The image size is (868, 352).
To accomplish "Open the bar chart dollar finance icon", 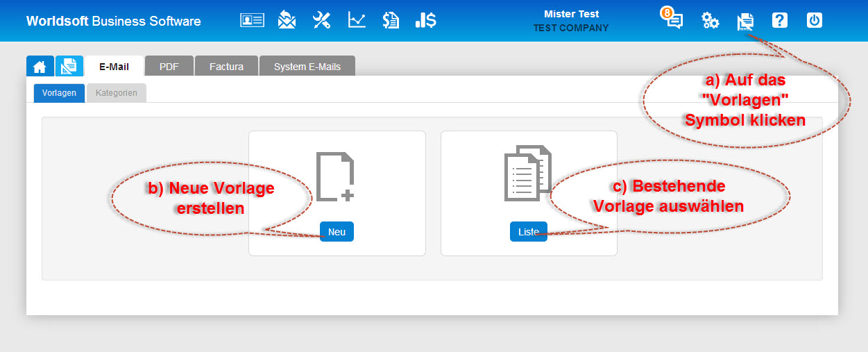I will click(x=425, y=20).
